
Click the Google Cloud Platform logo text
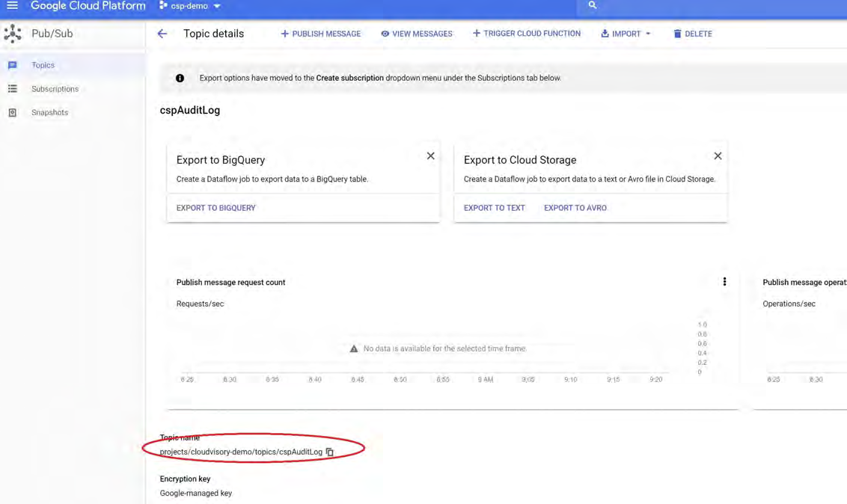88,6
